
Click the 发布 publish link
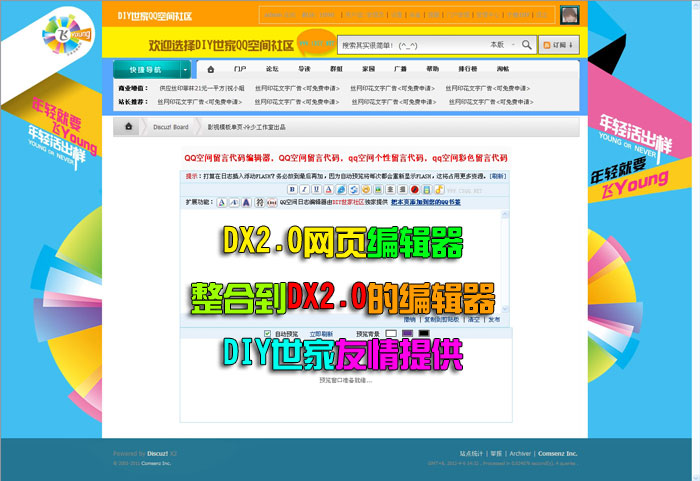tap(494, 319)
